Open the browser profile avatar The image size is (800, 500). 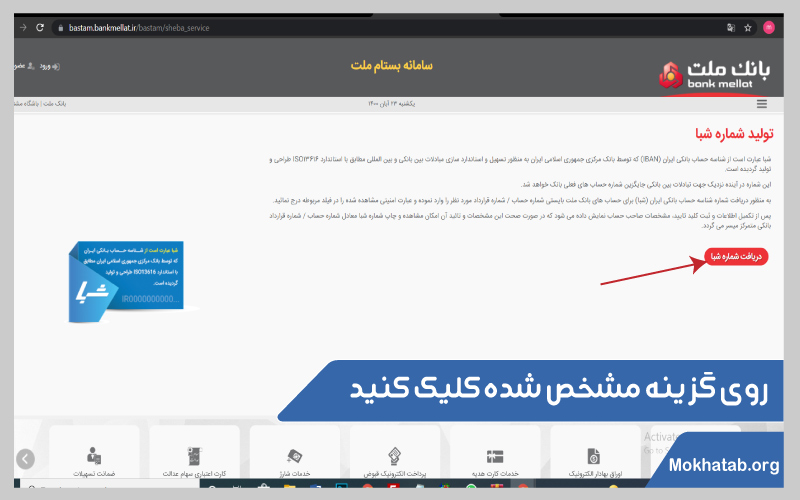point(768,28)
